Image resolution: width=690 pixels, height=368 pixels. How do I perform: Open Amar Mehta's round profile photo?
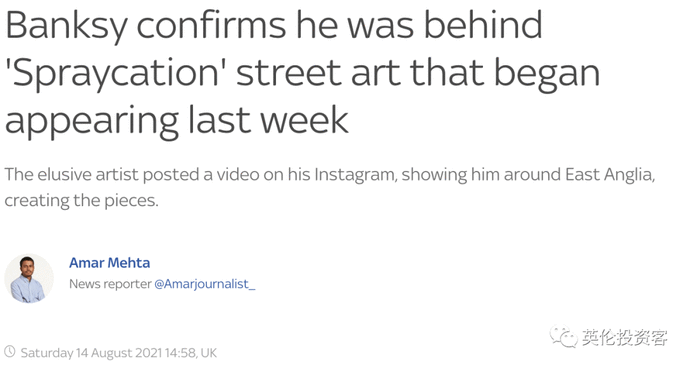(29, 278)
